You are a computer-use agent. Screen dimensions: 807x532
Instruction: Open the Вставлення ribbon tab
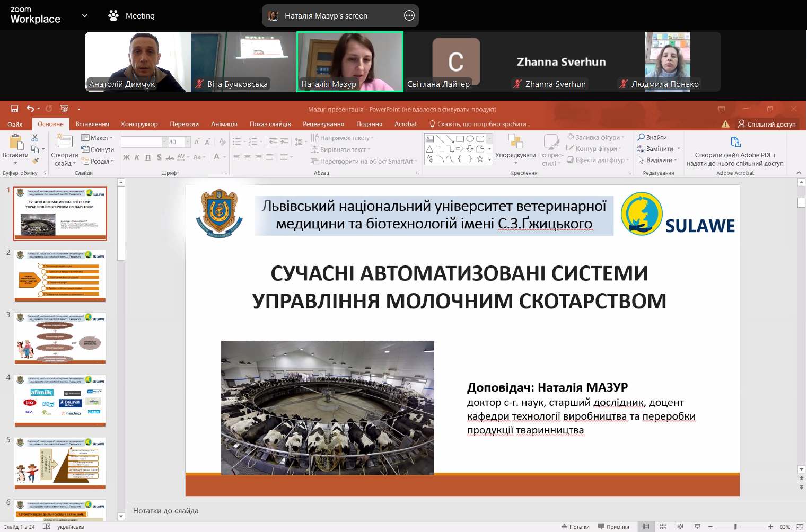click(x=92, y=124)
